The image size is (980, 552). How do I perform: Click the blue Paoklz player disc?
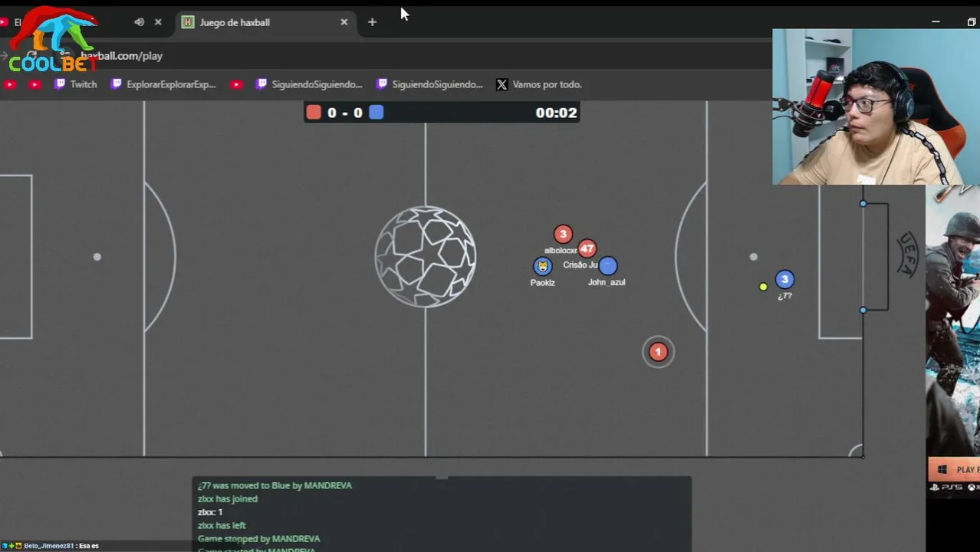click(x=543, y=266)
